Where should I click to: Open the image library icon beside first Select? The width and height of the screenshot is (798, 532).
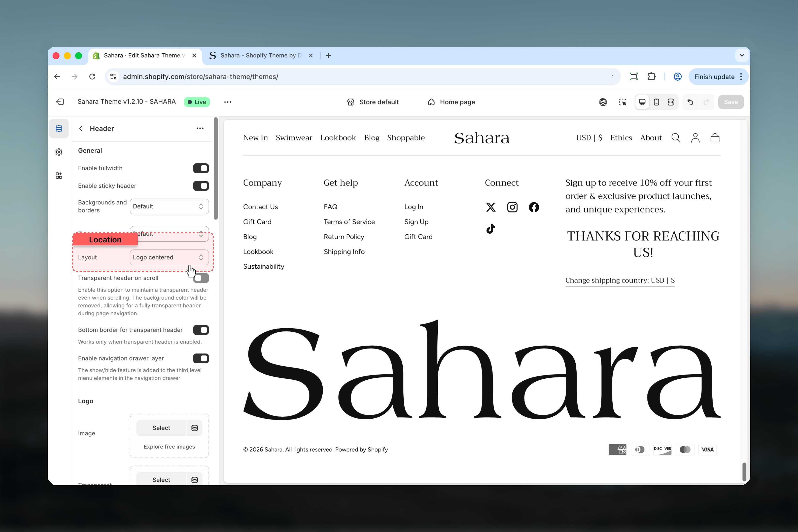pyautogui.click(x=195, y=428)
